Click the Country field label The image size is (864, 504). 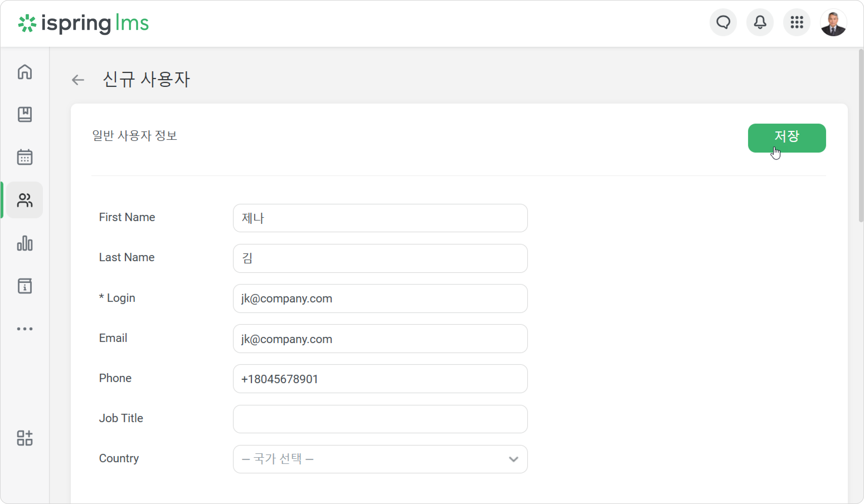[x=119, y=459]
